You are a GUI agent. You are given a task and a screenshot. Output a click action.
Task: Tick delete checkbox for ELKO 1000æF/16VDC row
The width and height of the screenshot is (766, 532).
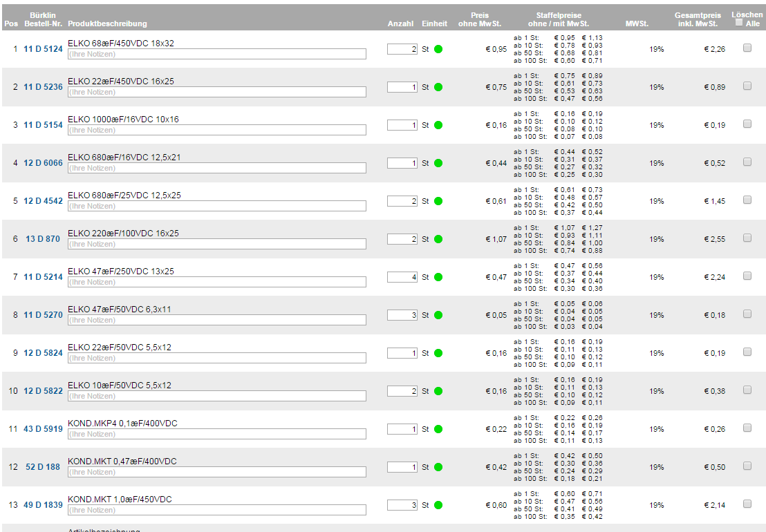pos(747,124)
